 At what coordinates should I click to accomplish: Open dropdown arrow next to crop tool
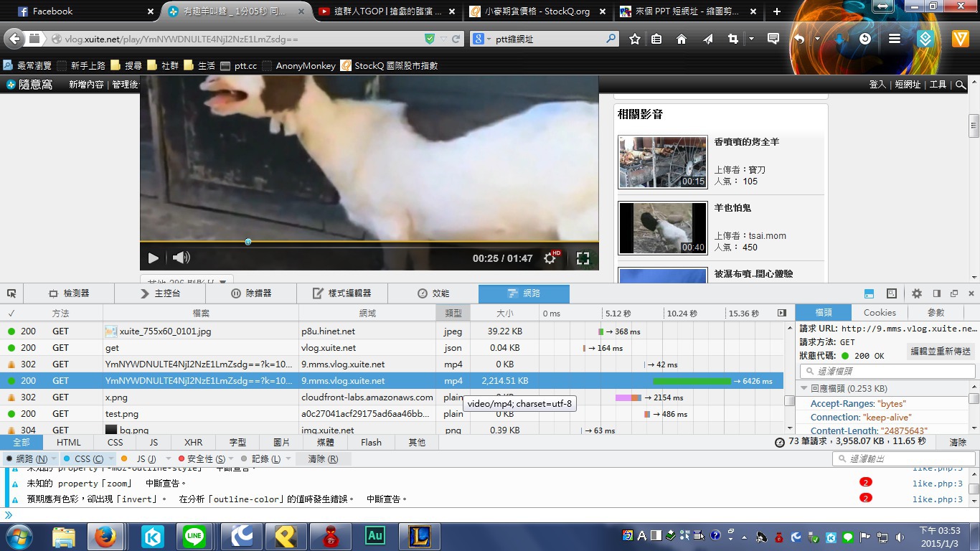[x=751, y=39]
